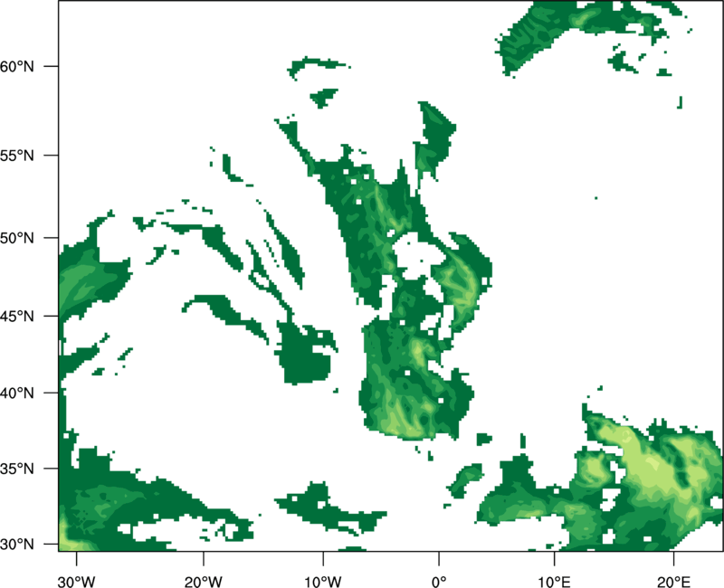Click the 20°W longitude label

pyautogui.click(x=204, y=582)
